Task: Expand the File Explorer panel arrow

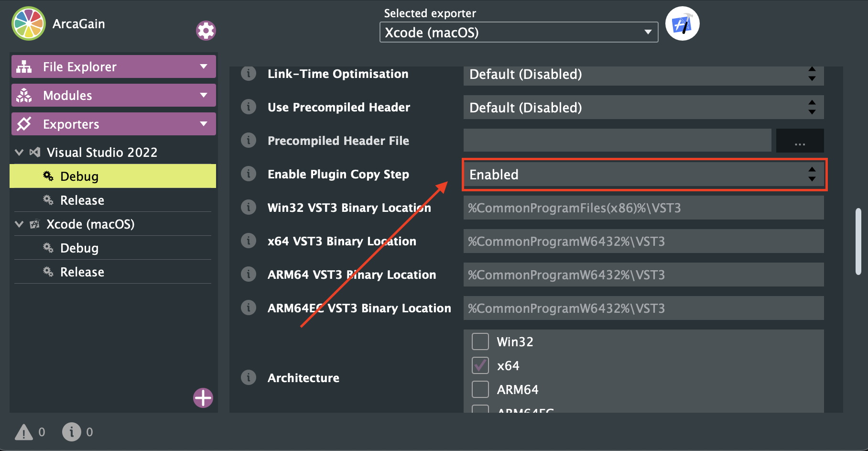Action: click(x=204, y=66)
